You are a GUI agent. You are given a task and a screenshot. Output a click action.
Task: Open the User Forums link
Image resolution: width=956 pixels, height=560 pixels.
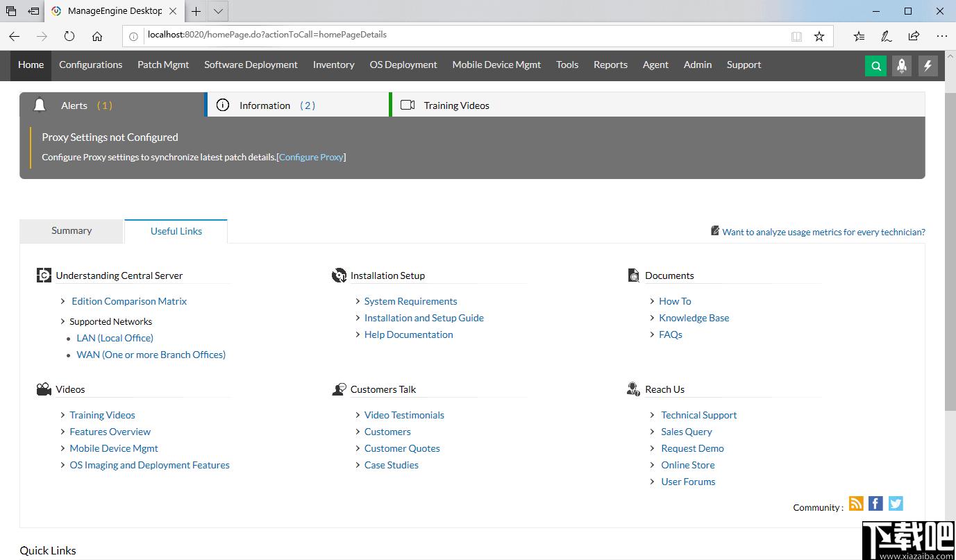[688, 482]
